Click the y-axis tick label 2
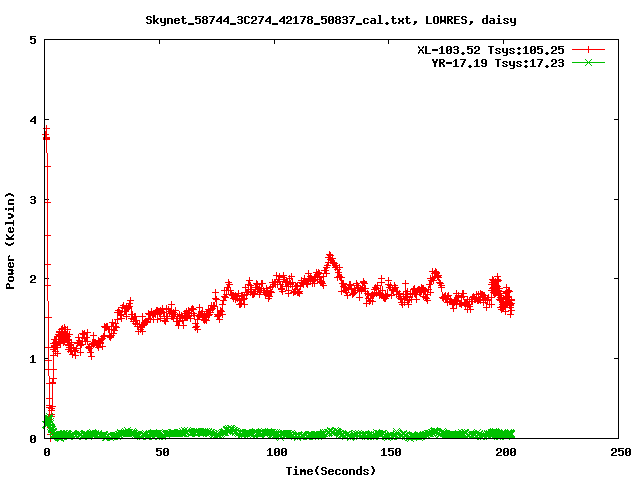640x480 pixels. pos(33,279)
